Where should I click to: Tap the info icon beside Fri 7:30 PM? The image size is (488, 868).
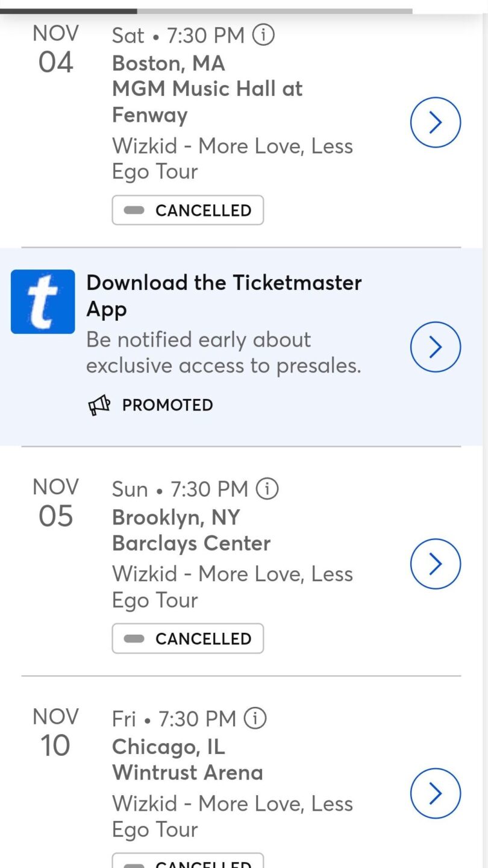pyautogui.click(x=255, y=718)
